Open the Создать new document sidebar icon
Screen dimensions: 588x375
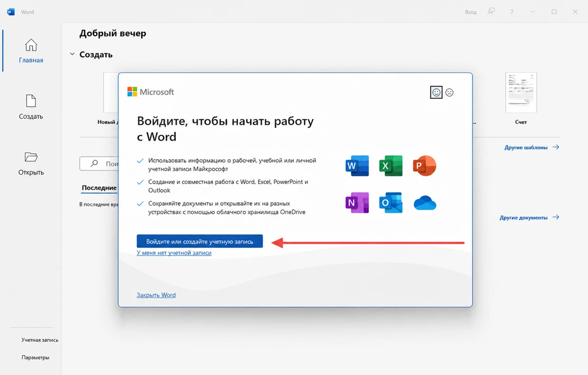click(31, 101)
